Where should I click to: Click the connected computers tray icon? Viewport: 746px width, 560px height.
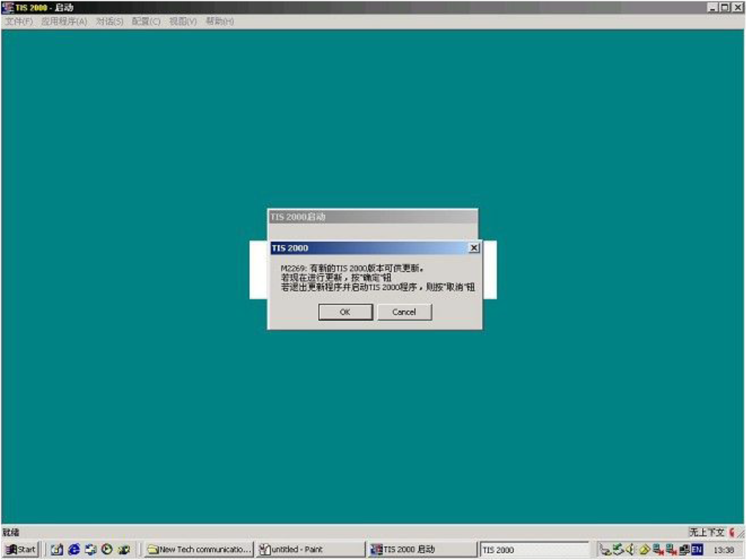pyautogui.click(x=685, y=550)
